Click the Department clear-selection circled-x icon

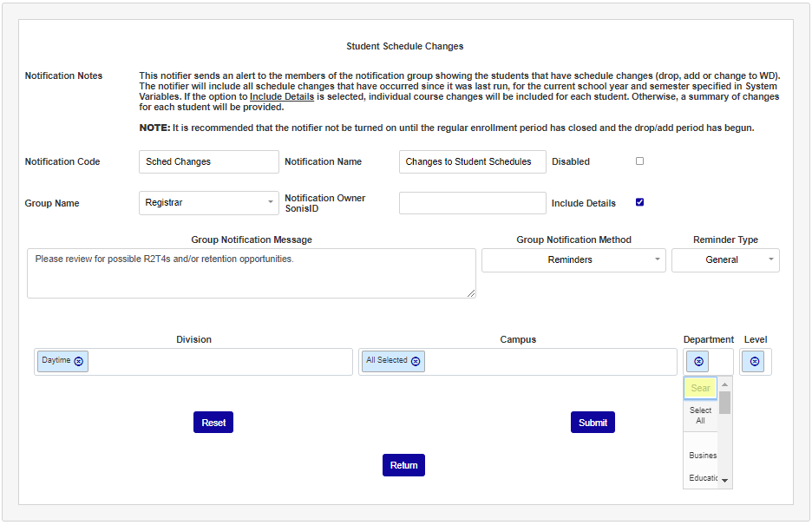point(697,361)
